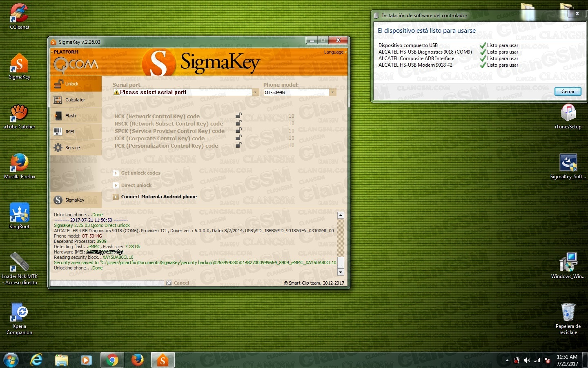The image size is (588, 368).
Task: Open Loader Nck MTK shortcut
Action: (x=19, y=268)
